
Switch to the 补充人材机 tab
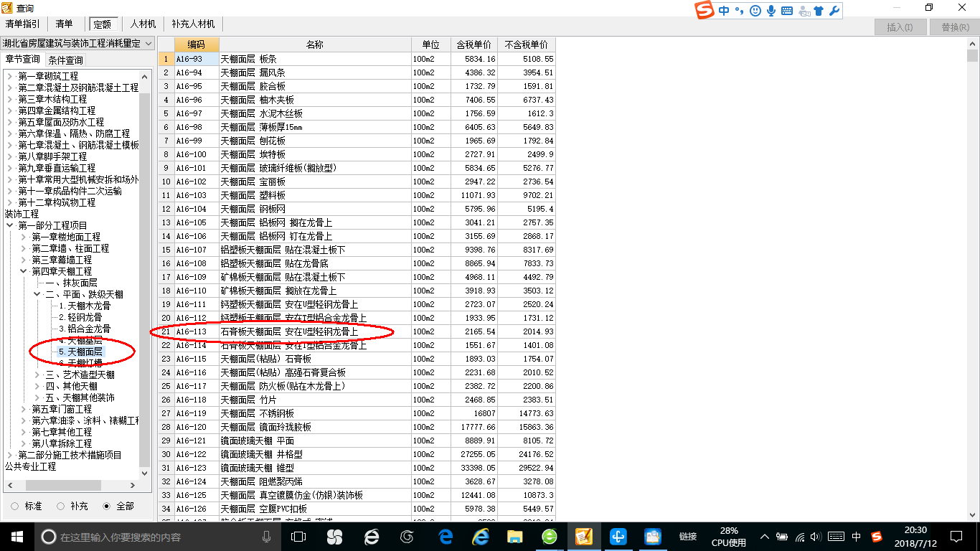tap(193, 24)
